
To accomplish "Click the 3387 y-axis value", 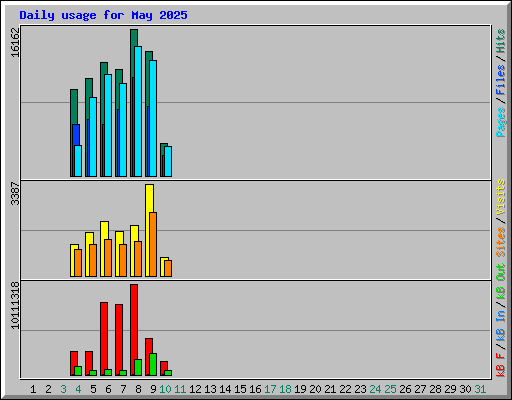I will pyautogui.click(x=15, y=193).
